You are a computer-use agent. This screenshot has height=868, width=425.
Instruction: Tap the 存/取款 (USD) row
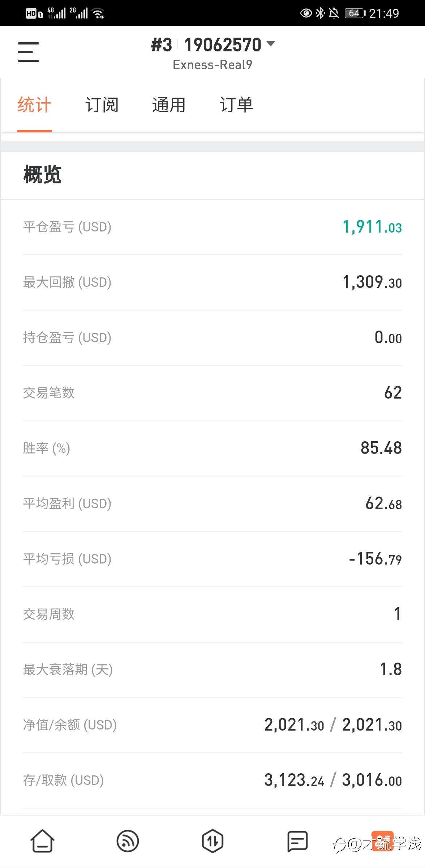(x=212, y=780)
